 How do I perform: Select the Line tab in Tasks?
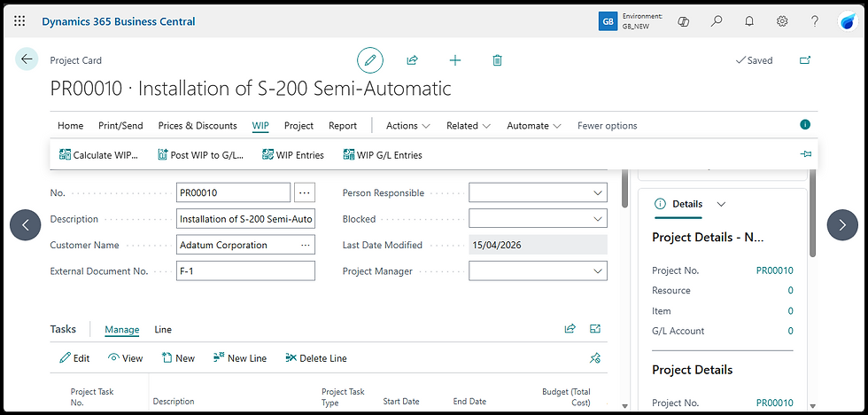pyautogui.click(x=163, y=330)
